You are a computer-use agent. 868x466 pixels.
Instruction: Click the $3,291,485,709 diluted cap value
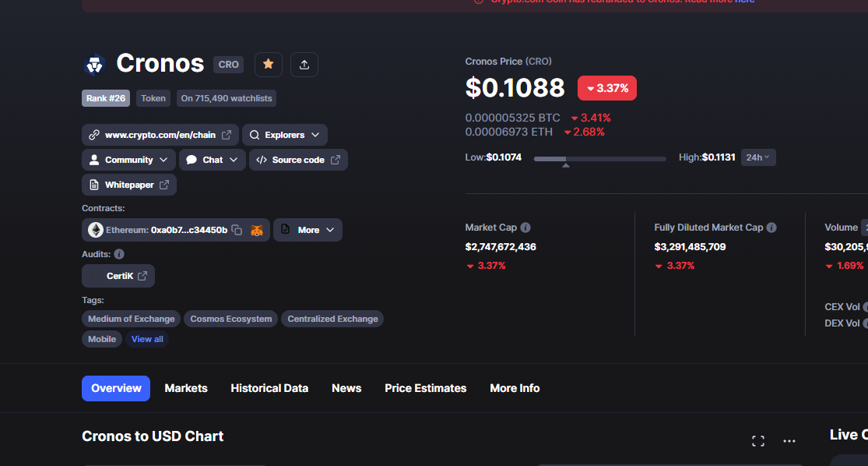(x=690, y=246)
